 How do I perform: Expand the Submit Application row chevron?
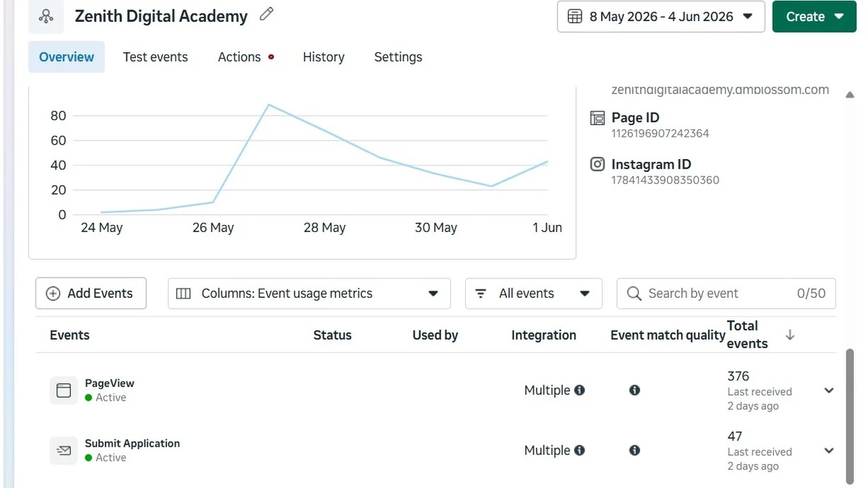tap(829, 450)
